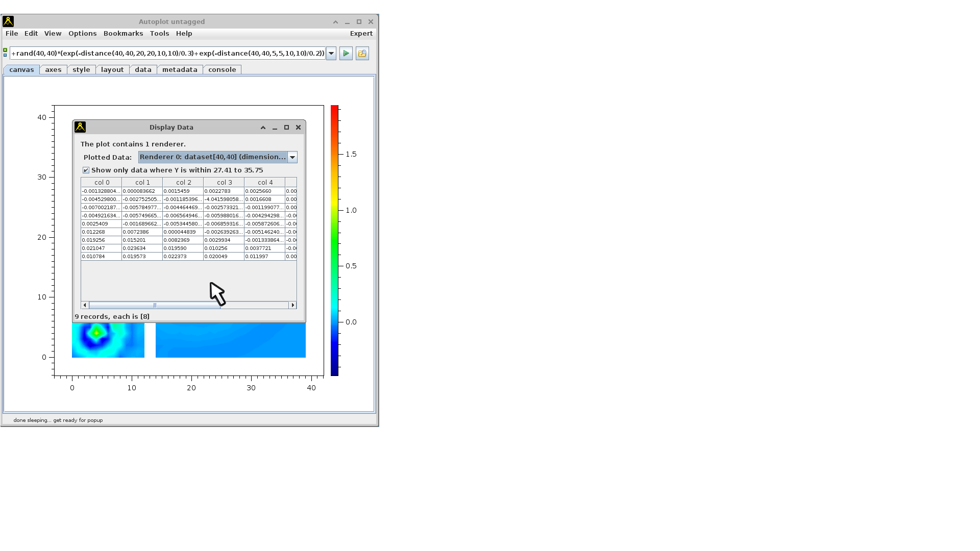980x551 pixels.
Task: Click the URI address input field
Action: click(167, 53)
